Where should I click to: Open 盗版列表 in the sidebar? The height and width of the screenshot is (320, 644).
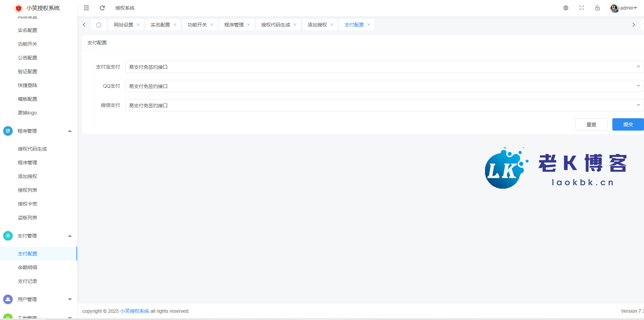point(28,218)
